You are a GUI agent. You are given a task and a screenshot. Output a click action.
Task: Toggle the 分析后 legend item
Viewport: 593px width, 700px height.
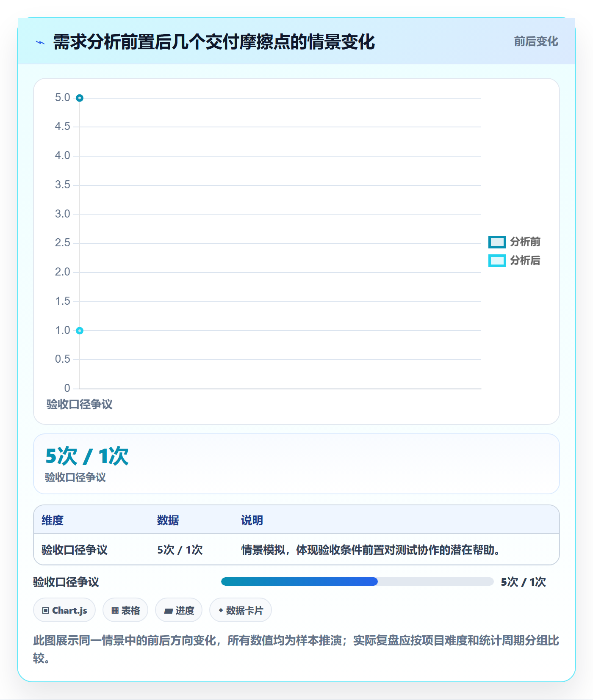pyautogui.click(x=515, y=260)
